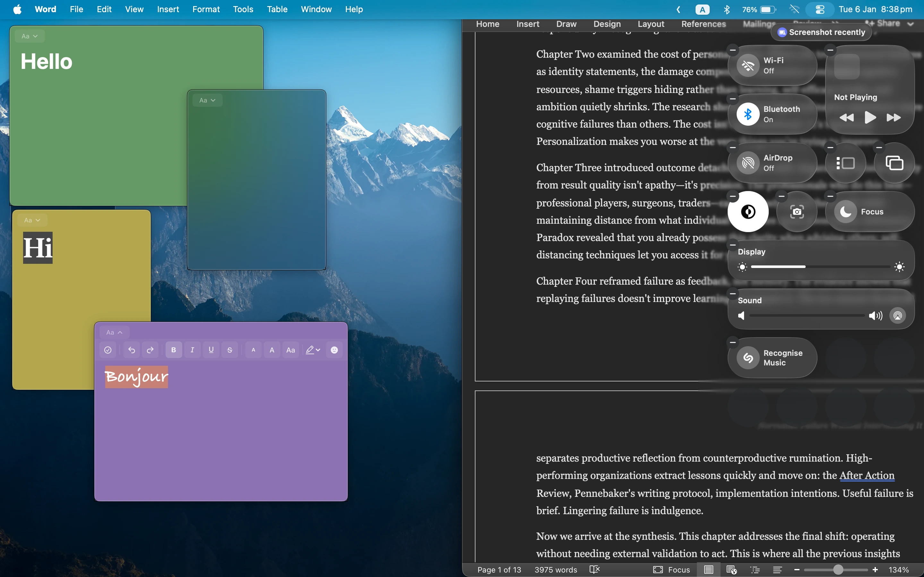Turn off Bluetooth in Control Center
The image size is (924, 577).
pyautogui.click(x=749, y=114)
